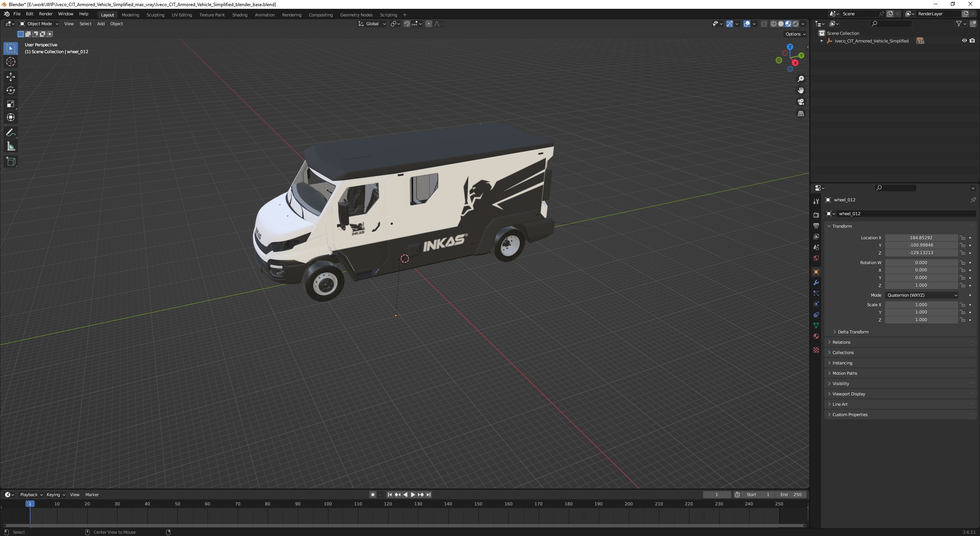Open the Material properties tab
Image resolution: width=980 pixels, height=536 pixels.
click(816, 336)
